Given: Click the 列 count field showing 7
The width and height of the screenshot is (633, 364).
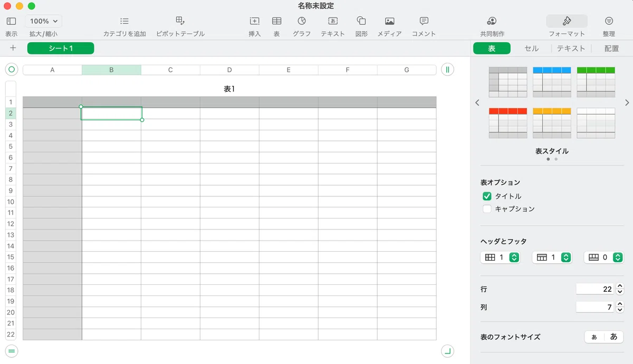Looking at the screenshot, I should tap(595, 307).
